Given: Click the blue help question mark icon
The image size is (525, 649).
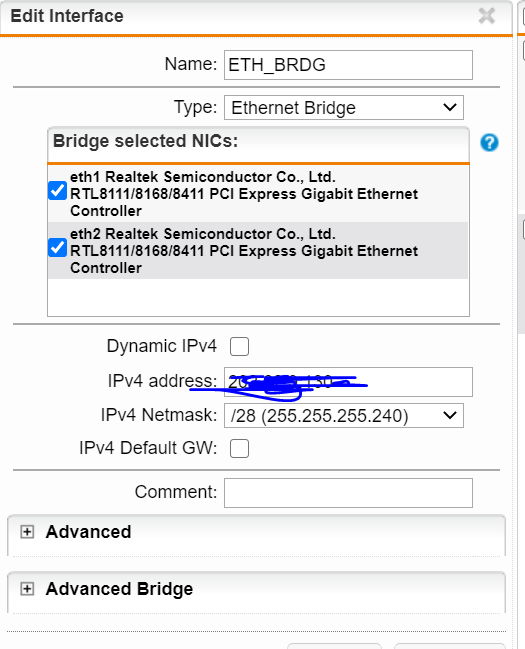Looking at the screenshot, I should tap(489, 143).
